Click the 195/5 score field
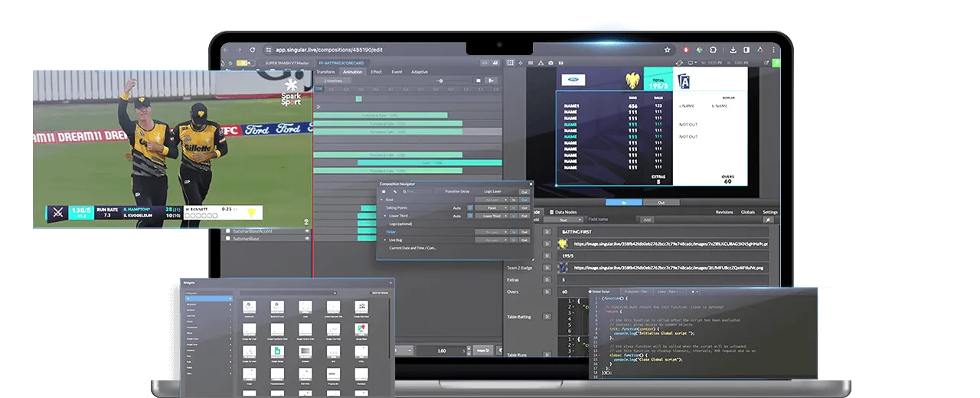The image size is (980, 398). pos(663,256)
